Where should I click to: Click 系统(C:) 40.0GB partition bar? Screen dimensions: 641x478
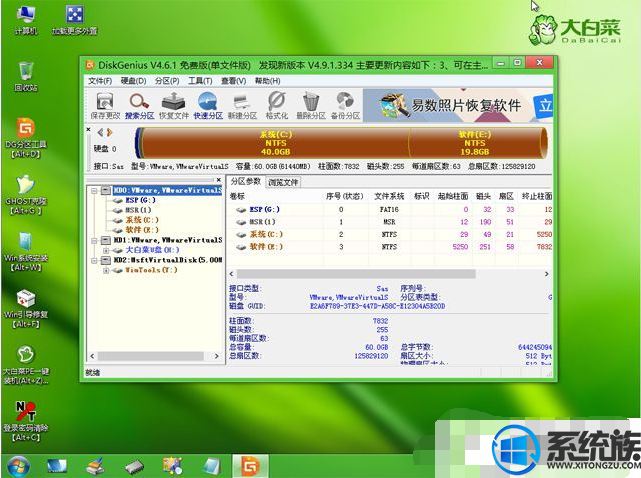click(x=276, y=143)
